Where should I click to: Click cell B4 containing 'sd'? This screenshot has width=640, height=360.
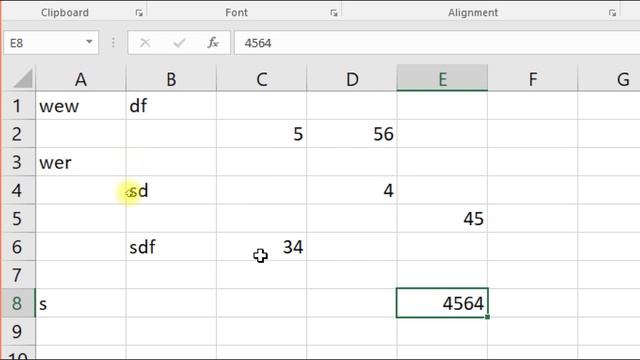171,190
